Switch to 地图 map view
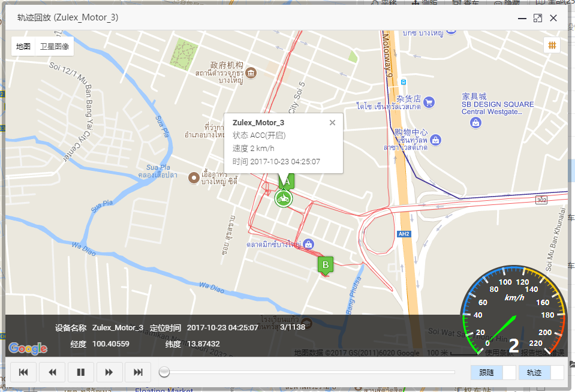 23,46
